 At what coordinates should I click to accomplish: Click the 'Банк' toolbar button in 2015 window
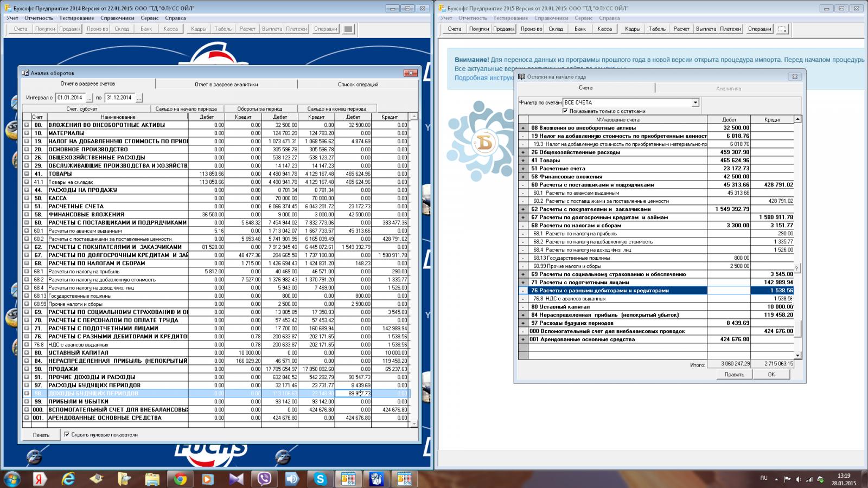[580, 29]
